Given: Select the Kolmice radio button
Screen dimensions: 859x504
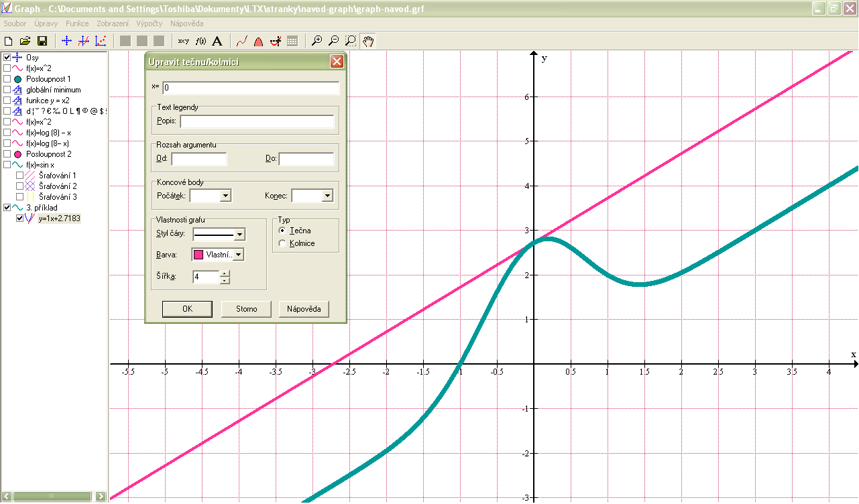Looking at the screenshot, I should click(x=282, y=243).
